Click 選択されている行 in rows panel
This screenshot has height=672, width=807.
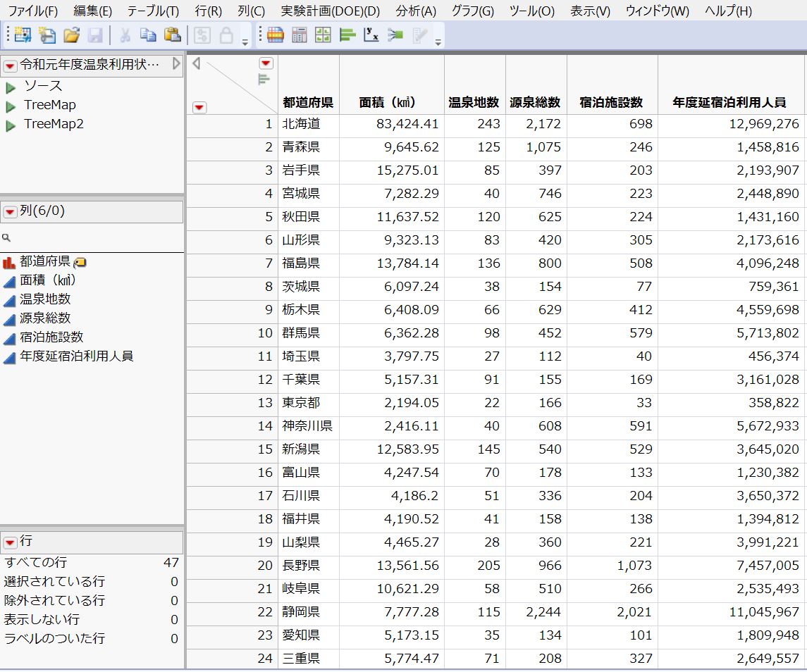coord(54,581)
